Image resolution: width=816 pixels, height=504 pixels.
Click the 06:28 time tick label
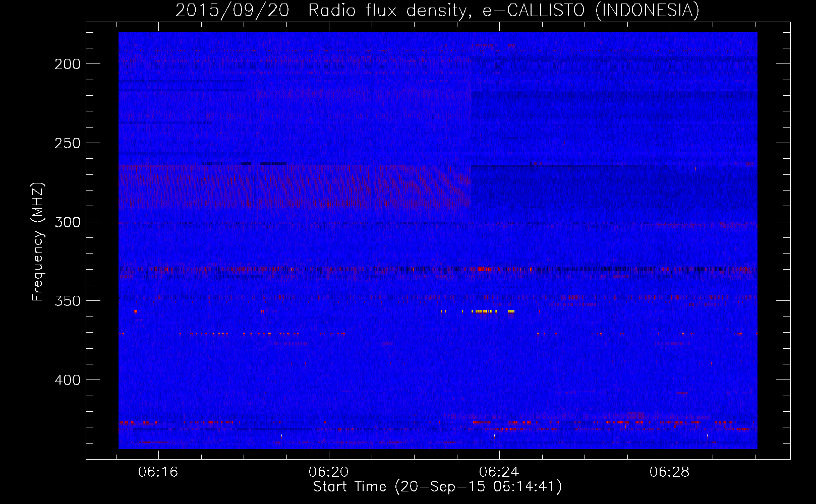click(x=670, y=472)
